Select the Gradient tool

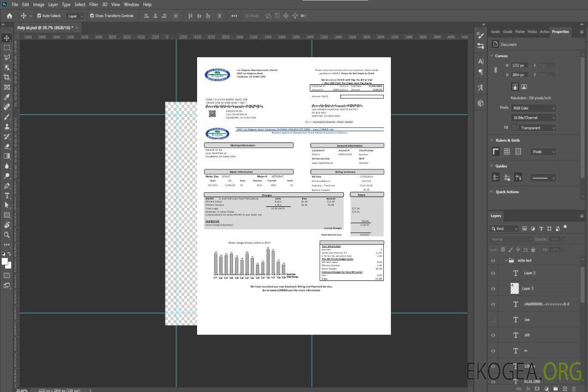click(x=7, y=156)
